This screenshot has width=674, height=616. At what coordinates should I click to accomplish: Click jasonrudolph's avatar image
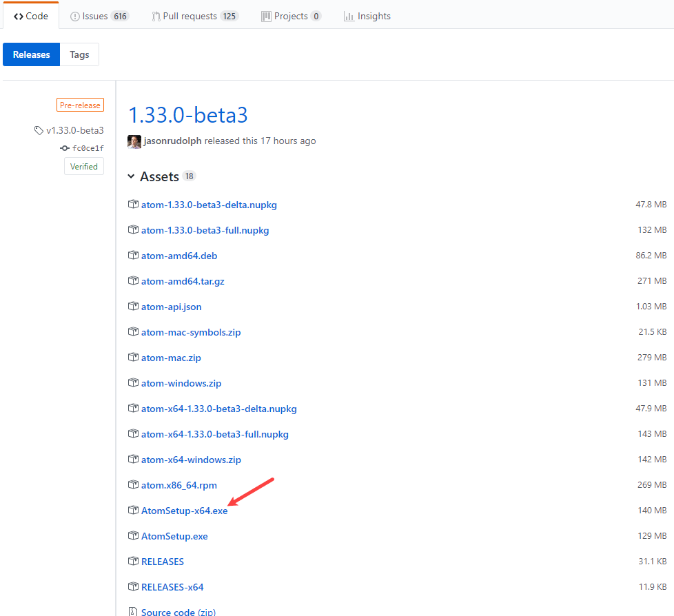point(134,141)
